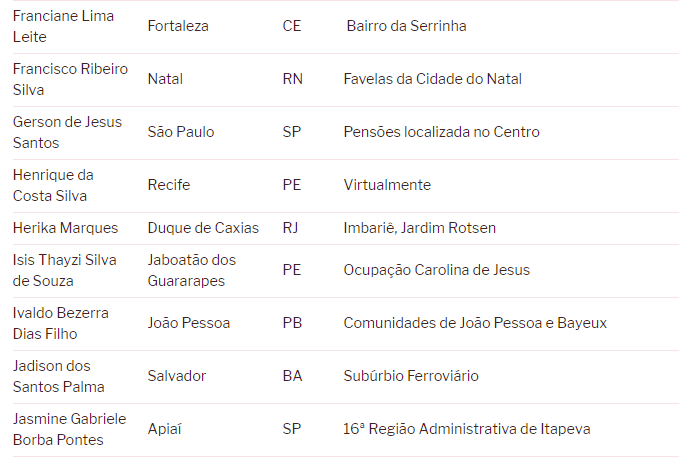Click the Jaboatão dos Guararapes cell
This screenshot has height=461, width=696.
[x=192, y=270]
